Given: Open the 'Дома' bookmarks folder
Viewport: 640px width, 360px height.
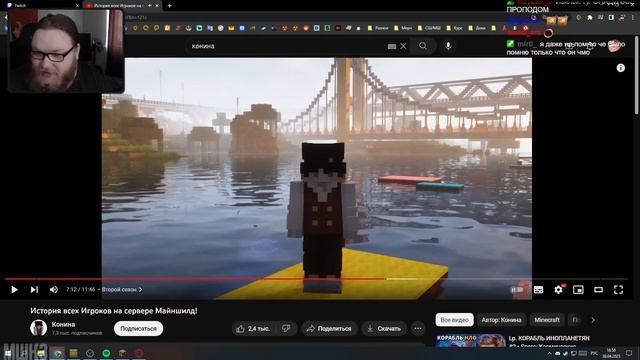Looking at the screenshot, I should [x=477, y=28].
